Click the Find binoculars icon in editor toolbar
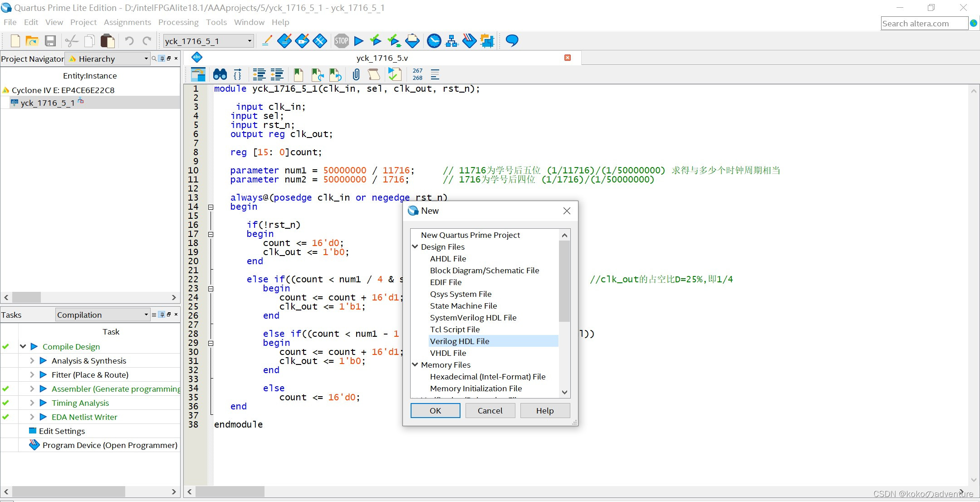Screen dimensions: 980x502 220,74
